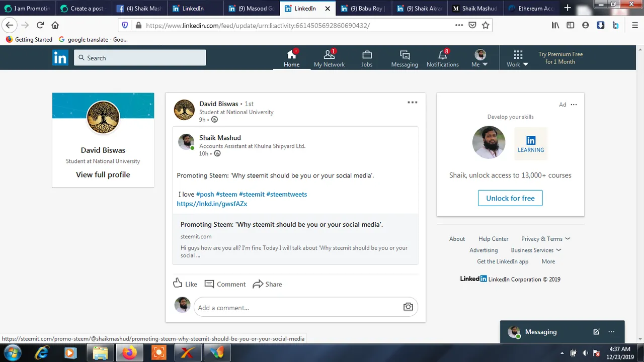Click the #steemit hashtag
Image resolution: width=644 pixels, height=362 pixels.
pyautogui.click(x=252, y=194)
